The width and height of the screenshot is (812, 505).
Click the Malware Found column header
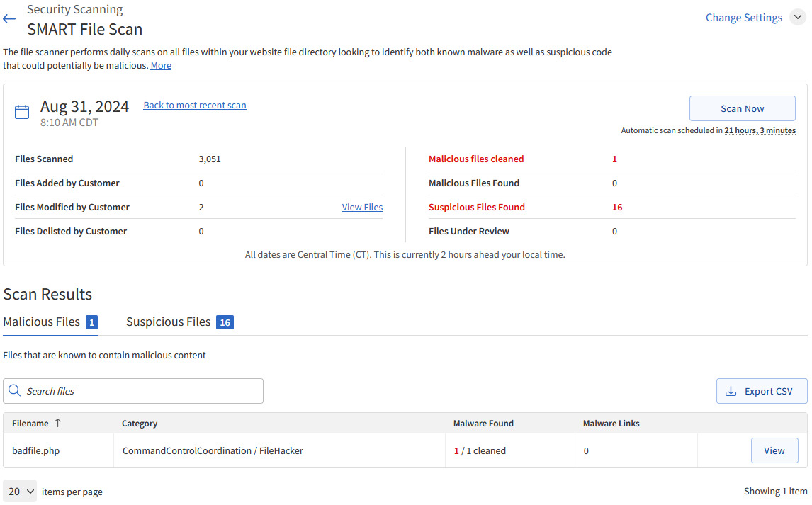coord(483,424)
